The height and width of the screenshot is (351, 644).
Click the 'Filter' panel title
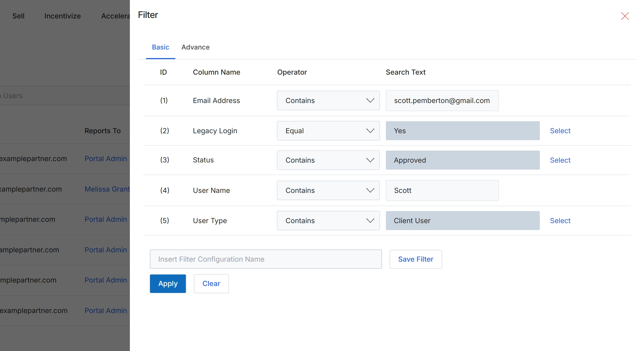coord(148,15)
